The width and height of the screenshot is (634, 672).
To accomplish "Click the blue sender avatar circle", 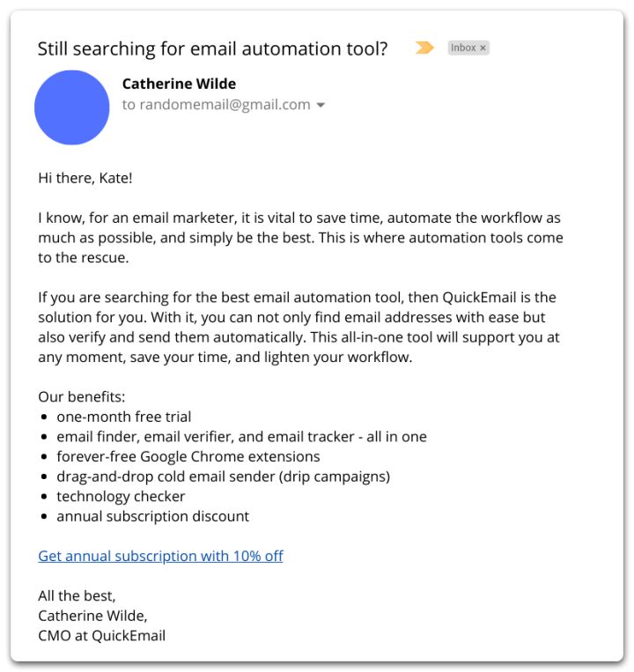I will 72,107.
